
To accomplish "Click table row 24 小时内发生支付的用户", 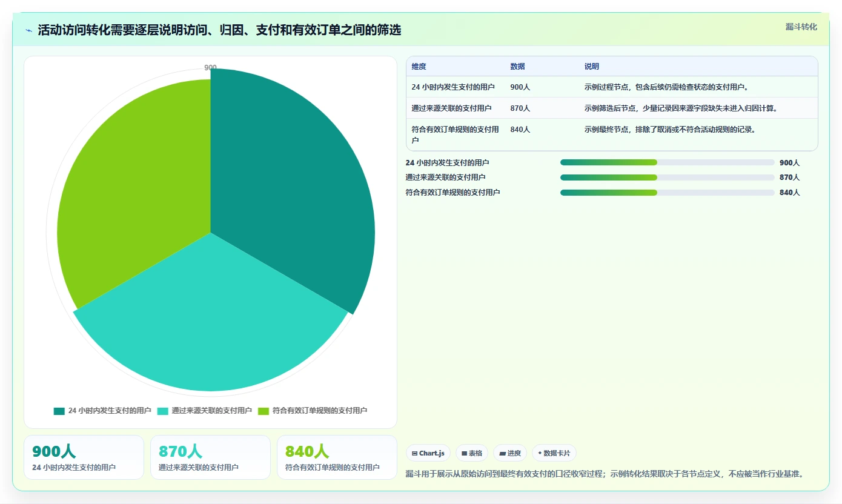I will [612, 87].
